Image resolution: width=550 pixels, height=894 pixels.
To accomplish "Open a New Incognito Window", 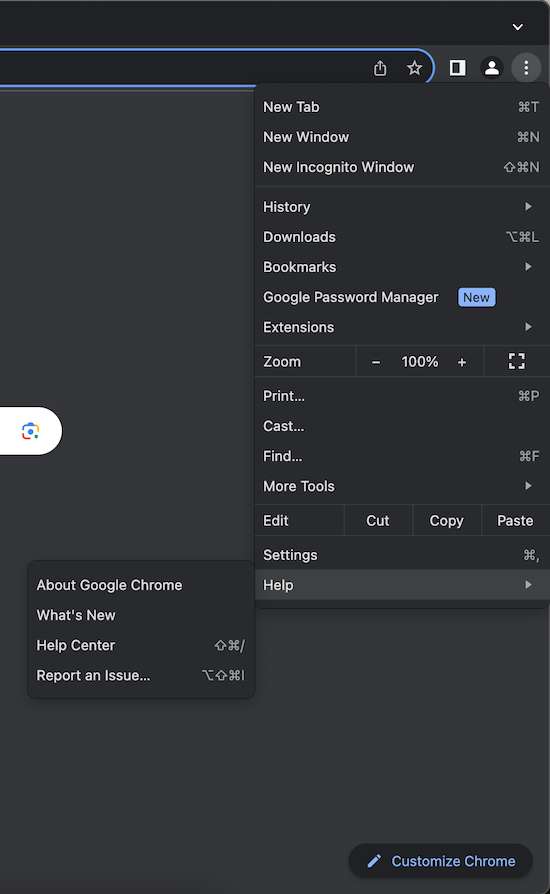I will (x=402, y=167).
